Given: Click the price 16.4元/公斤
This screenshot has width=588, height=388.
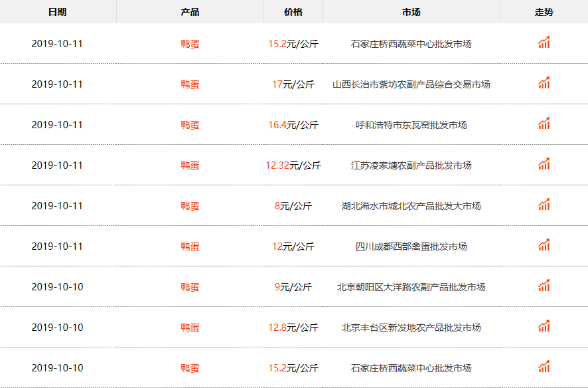Looking at the screenshot, I should [293, 125].
